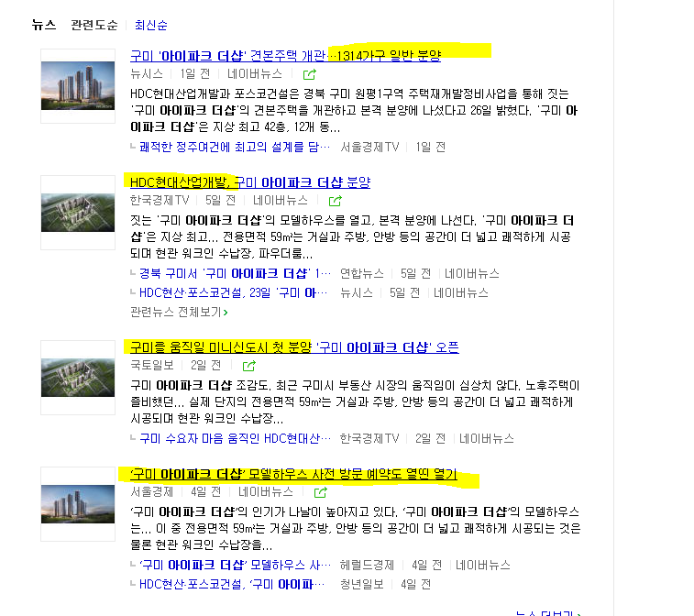
Task: Open headline about 견본주택 개관 1314가구 일반 분양
Action: pos(285,56)
